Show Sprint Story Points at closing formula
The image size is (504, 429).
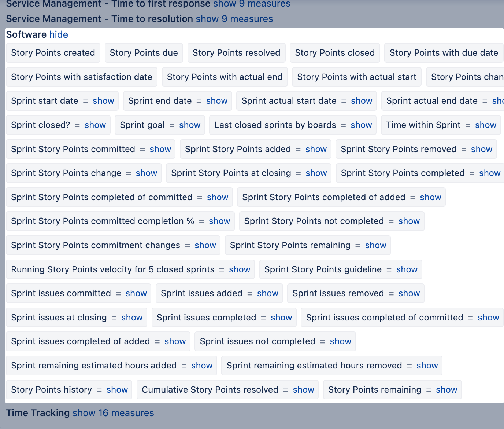tap(316, 173)
